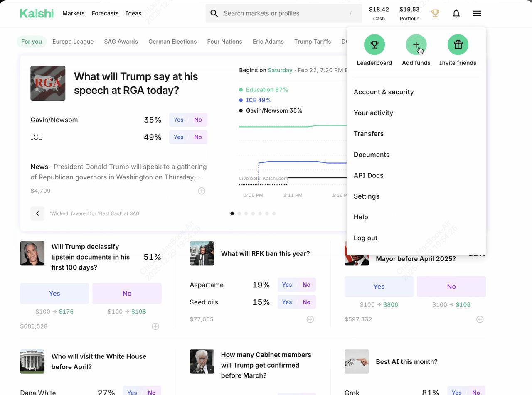Click the gold trophy icon in header
The width and height of the screenshot is (532, 395).
435,14
